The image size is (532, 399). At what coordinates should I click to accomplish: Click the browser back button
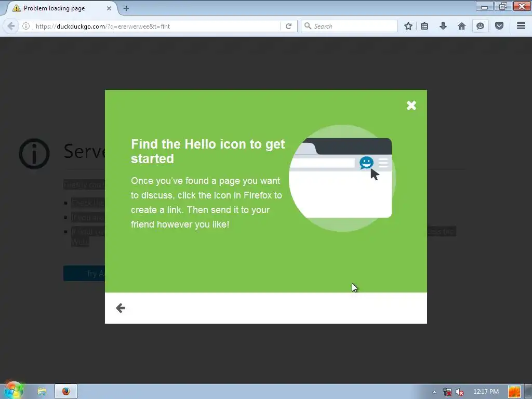(x=11, y=26)
